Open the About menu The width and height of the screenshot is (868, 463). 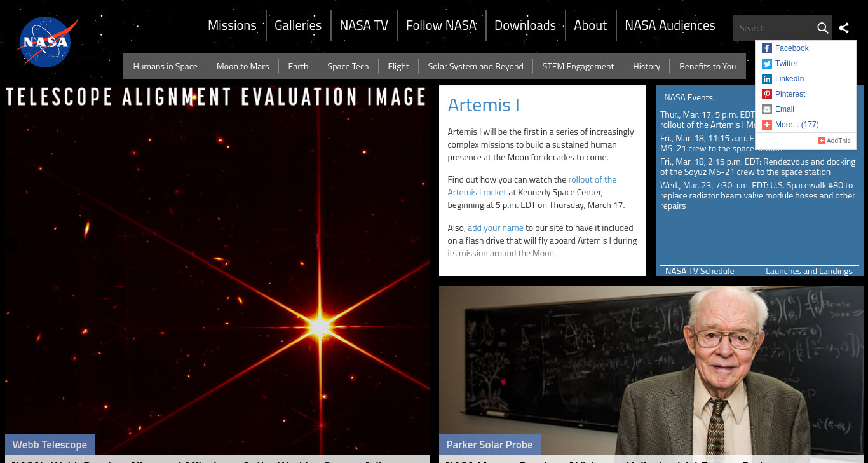point(590,25)
